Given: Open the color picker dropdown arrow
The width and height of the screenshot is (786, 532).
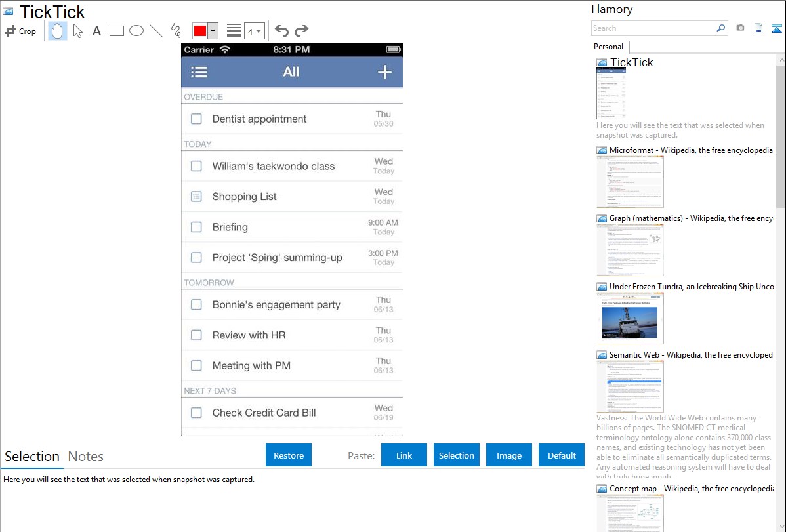Looking at the screenshot, I should tap(213, 31).
